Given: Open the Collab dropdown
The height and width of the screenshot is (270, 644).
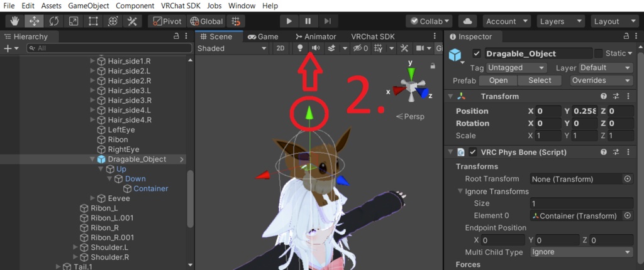Looking at the screenshot, I should click(x=429, y=21).
